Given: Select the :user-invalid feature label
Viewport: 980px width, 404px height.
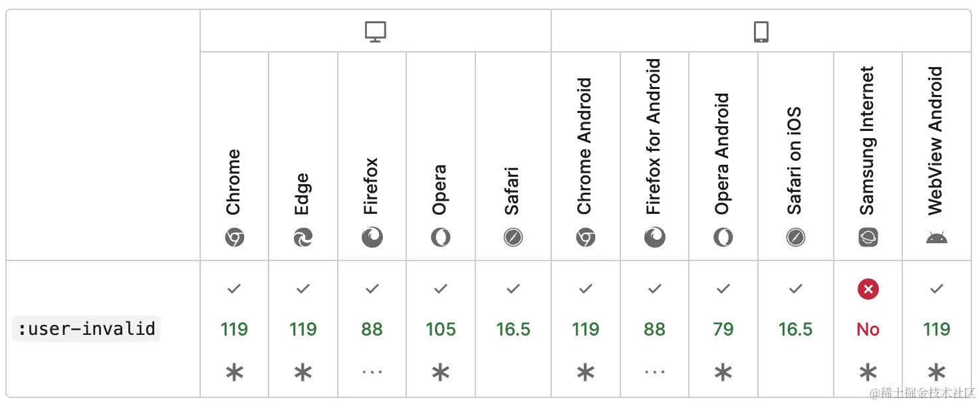Looking at the screenshot, I should click(x=86, y=328).
